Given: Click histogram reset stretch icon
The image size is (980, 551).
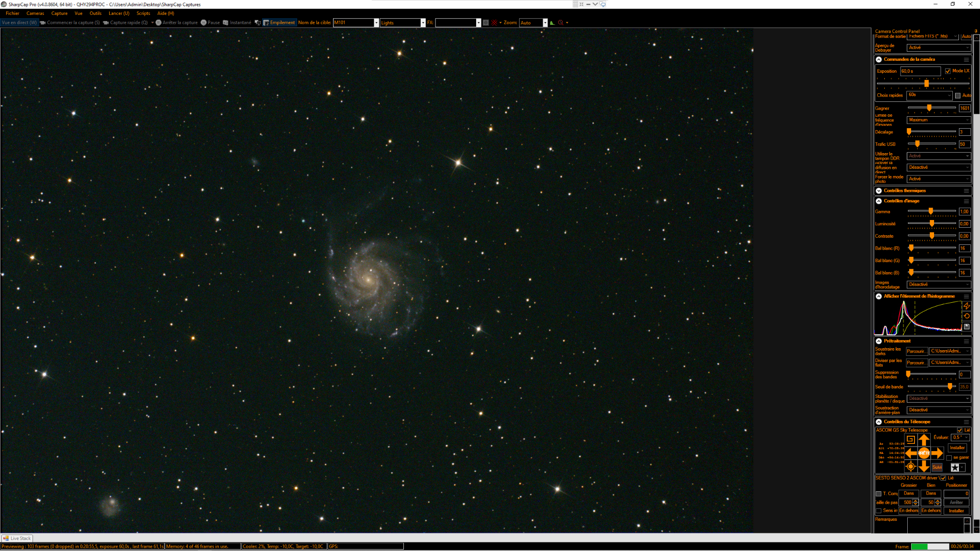Looking at the screenshot, I should click(x=967, y=316).
